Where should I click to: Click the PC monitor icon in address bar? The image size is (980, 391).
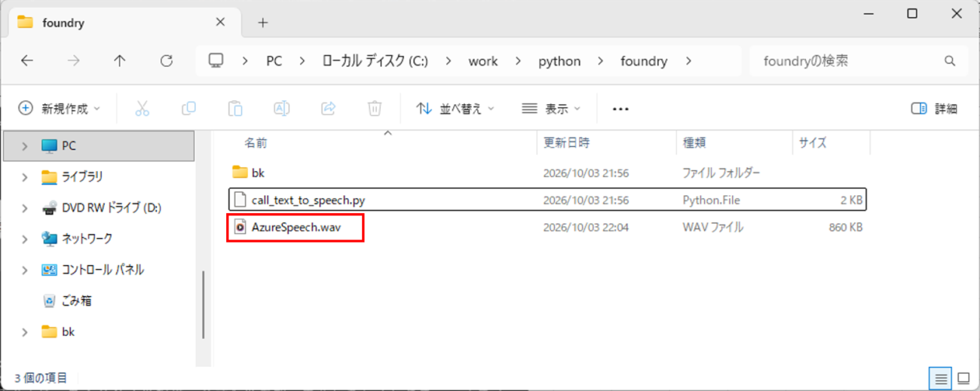pos(216,61)
